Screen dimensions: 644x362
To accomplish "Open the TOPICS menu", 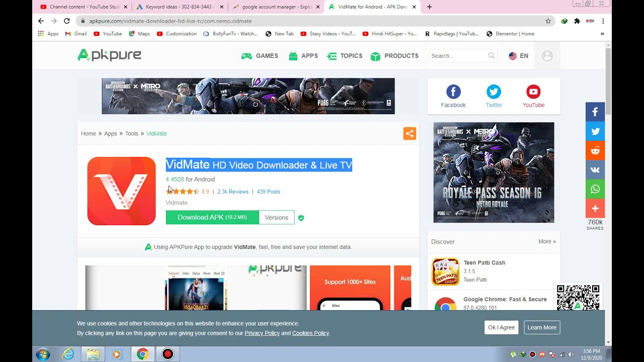I will tap(345, 56).
